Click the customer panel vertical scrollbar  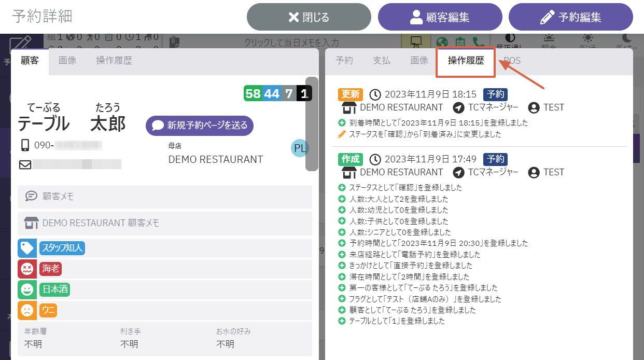312,124
